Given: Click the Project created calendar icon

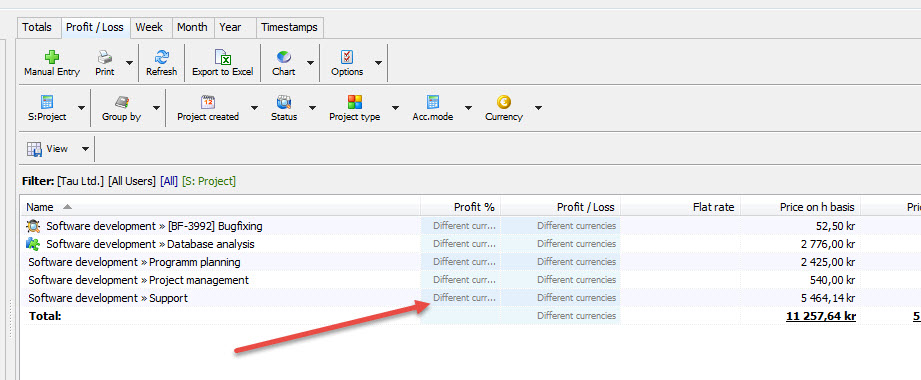Looking at the screenshot, I should [x=208, y=102].
